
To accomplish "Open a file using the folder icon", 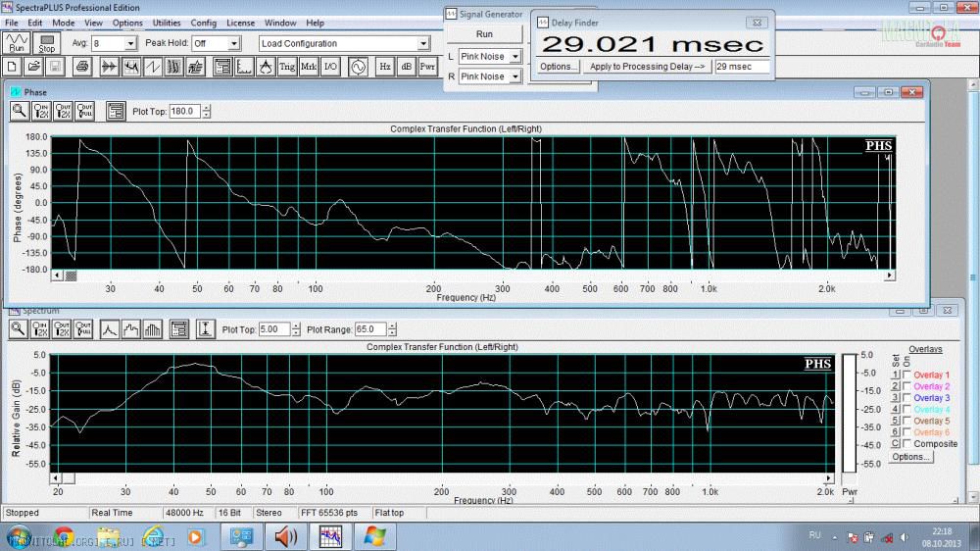I will pos(33,67).
